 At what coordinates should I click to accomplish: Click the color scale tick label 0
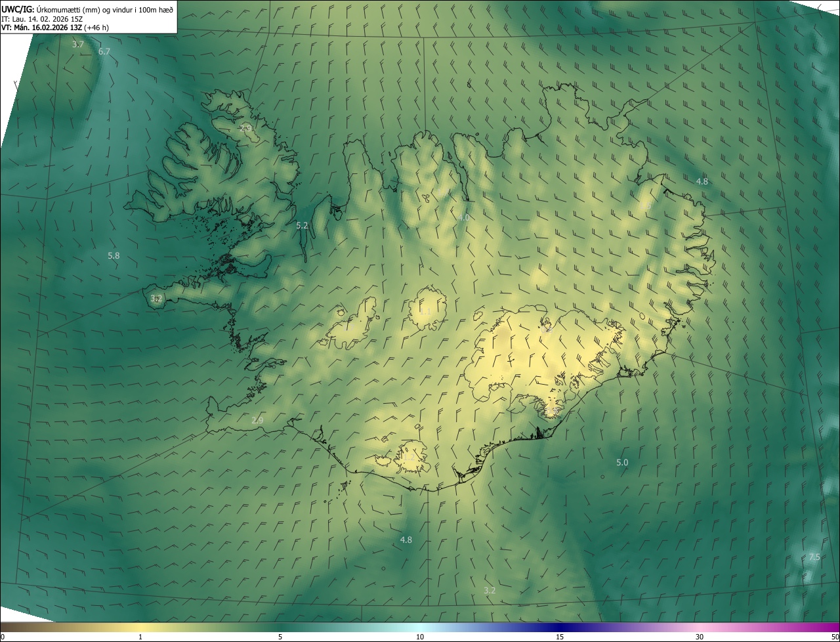tap(3, 637)
